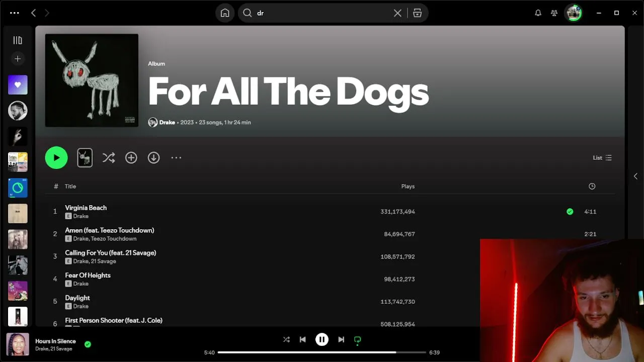
Task: Click the plus Create button in sidebar
Action: coord(18,59)
